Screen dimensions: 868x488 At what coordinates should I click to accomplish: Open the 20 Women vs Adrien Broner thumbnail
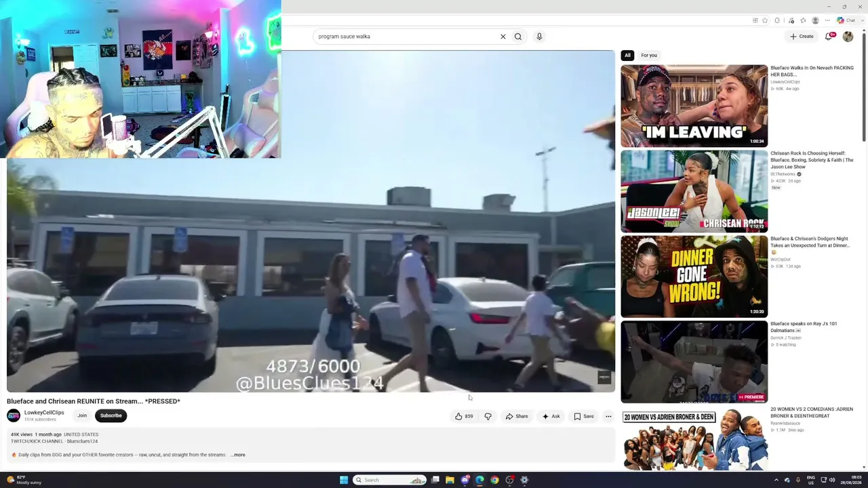click(694, 439)
